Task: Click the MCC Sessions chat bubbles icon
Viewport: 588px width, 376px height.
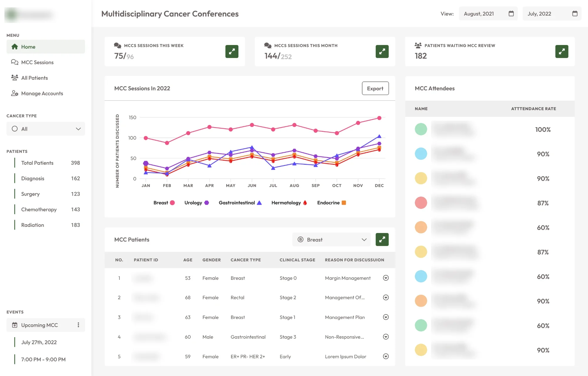Action: tap(15, 62)
